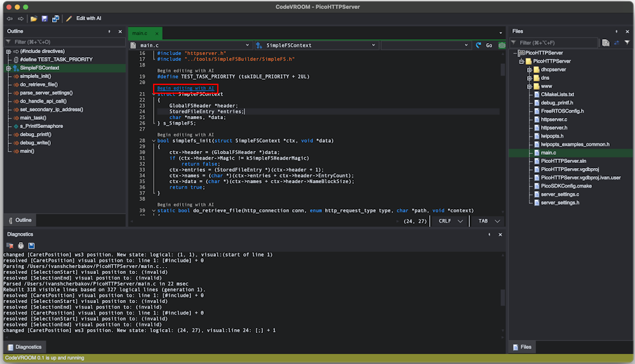The image size is (635, 364).
Task: Save the Diagnostics log to file
Action: point(31,245)
